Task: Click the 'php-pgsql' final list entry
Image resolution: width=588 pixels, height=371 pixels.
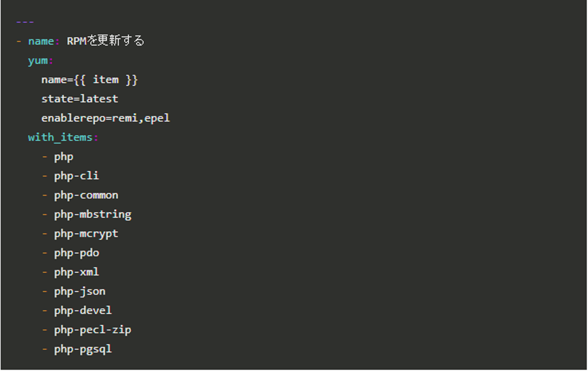Action: click(83, 349)
